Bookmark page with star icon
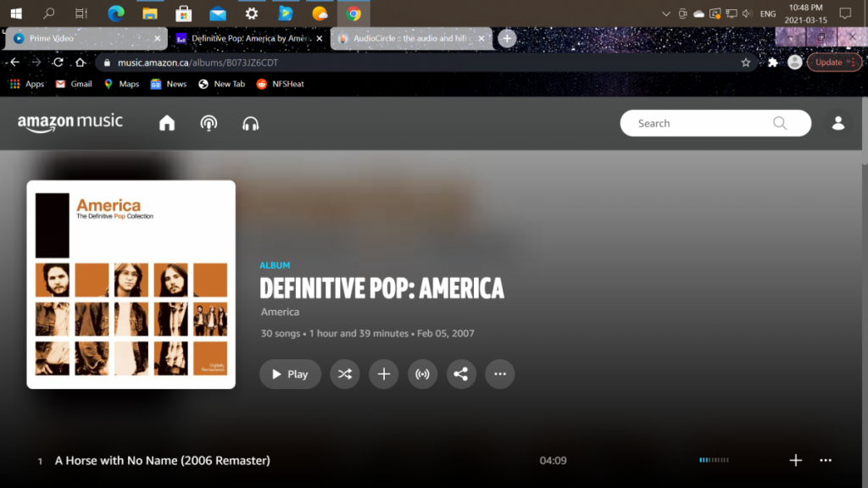Viewport: 868px width, 488px height. tap(746, 63)
